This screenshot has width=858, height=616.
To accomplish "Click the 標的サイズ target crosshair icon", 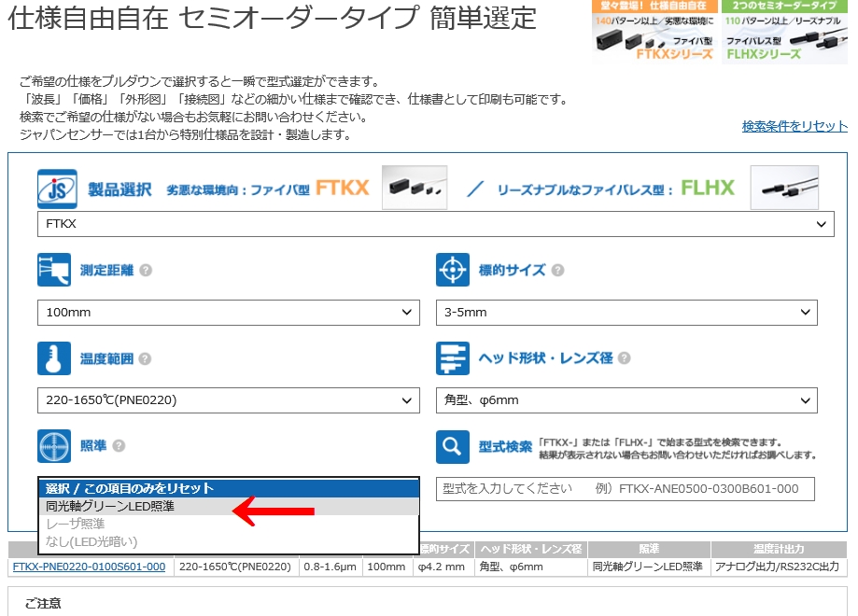I will [x=453, y=270].
